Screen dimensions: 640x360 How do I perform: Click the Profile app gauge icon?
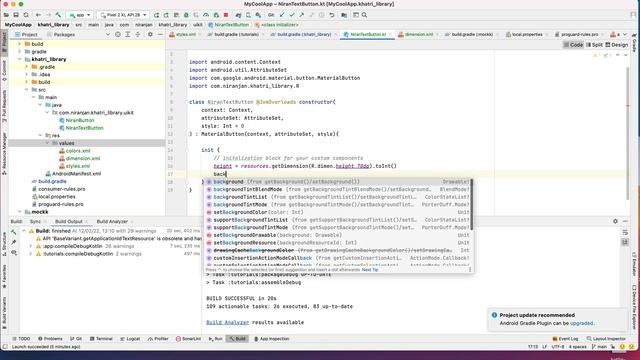click(x=206, y=15)
